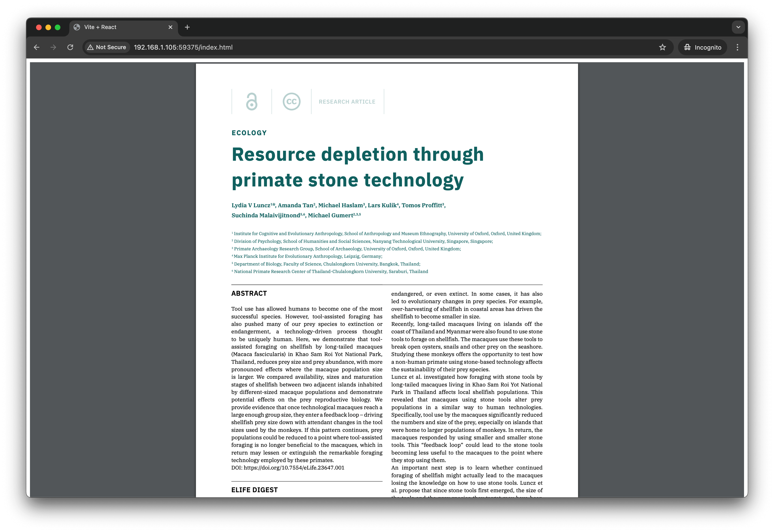This screenshot has width=774, height=532.
Task: Expand the tab search dropdown chevron
Action: pos(738,27)
